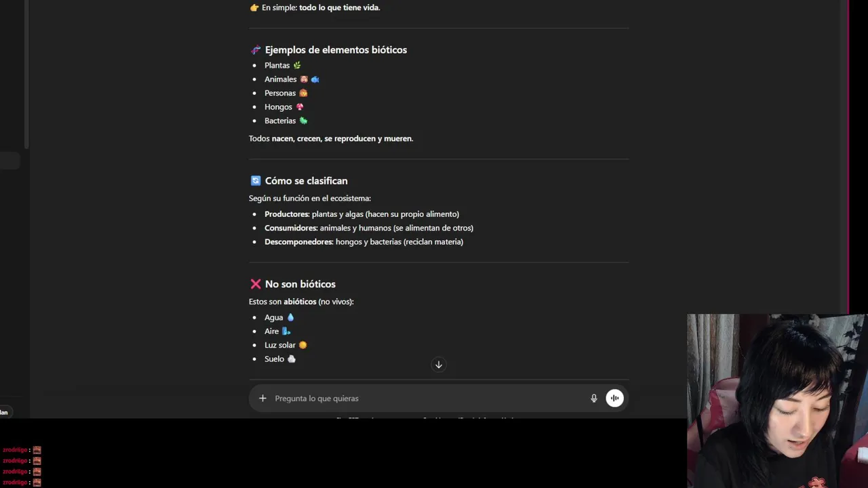Open voice mode with the waveform button
This screenshot has width=868, height=488.
[614, 399]
